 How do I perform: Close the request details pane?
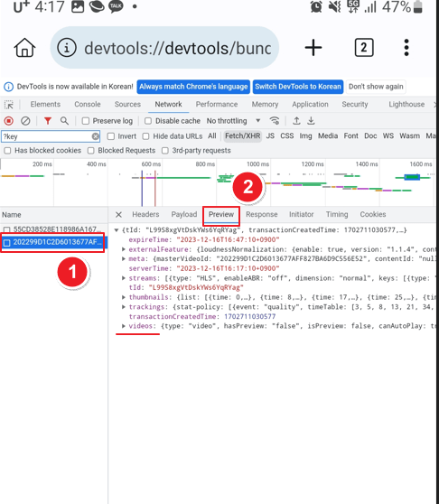click(x=118, y=214)
